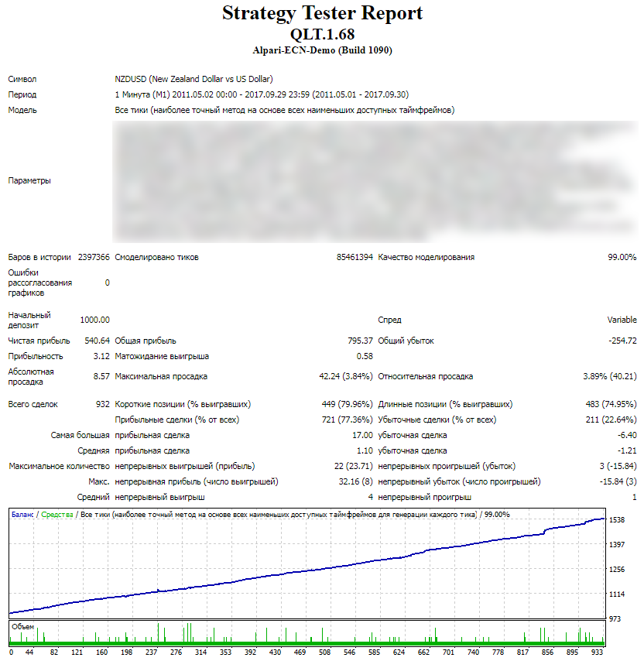Screen dimensions: 644x661
Task: Click maximal drawdown value '42.24 (3.84%)'
Action: [346, 376]
